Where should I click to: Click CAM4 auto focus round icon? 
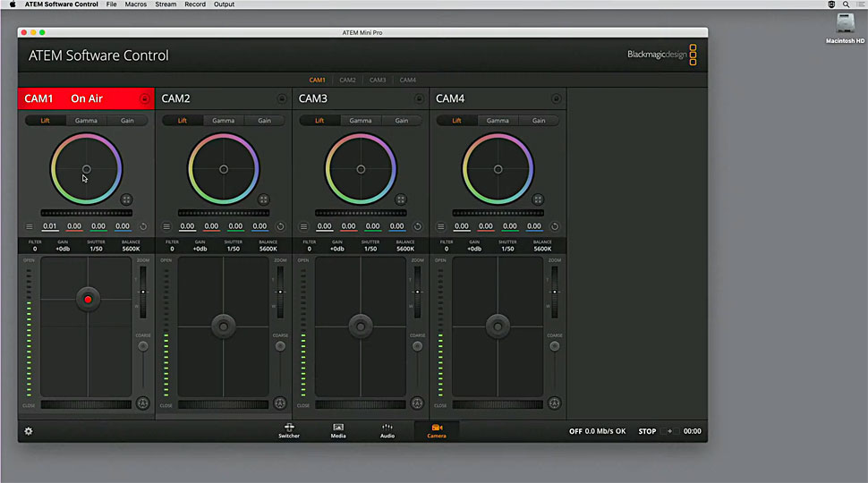554,403
